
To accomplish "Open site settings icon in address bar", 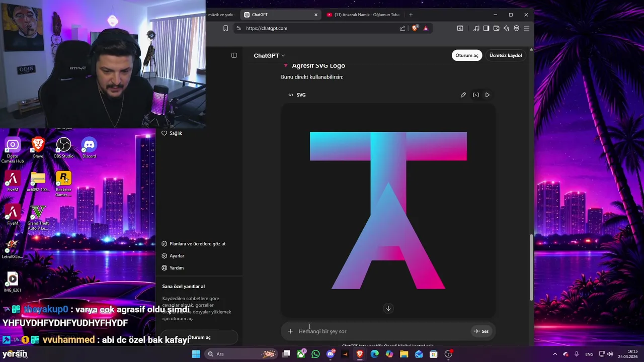I will [238, 28].
